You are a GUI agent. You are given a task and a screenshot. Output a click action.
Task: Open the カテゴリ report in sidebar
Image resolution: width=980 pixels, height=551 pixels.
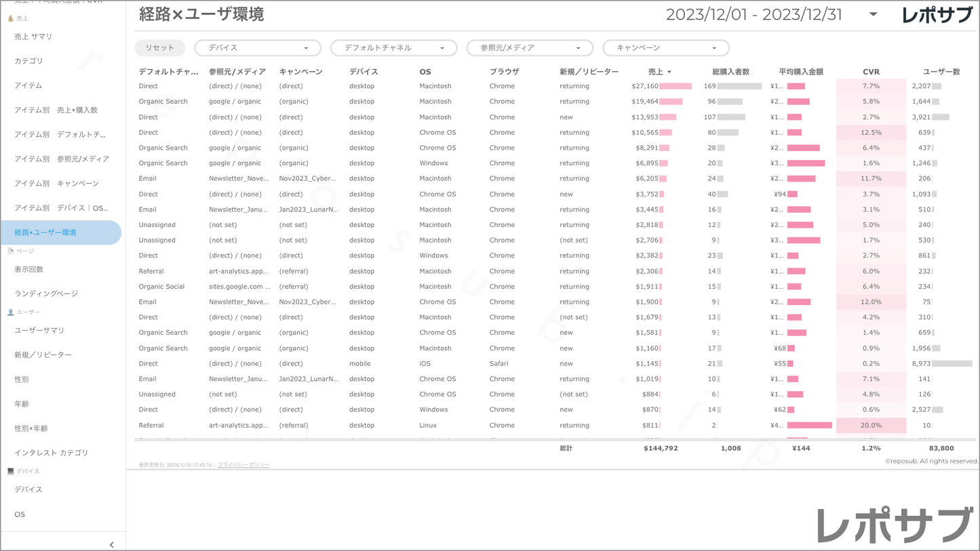tap(28, 61)
